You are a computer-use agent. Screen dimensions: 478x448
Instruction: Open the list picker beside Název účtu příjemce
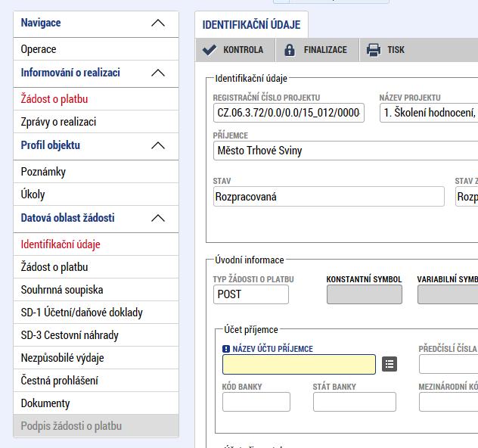point(390,364)
